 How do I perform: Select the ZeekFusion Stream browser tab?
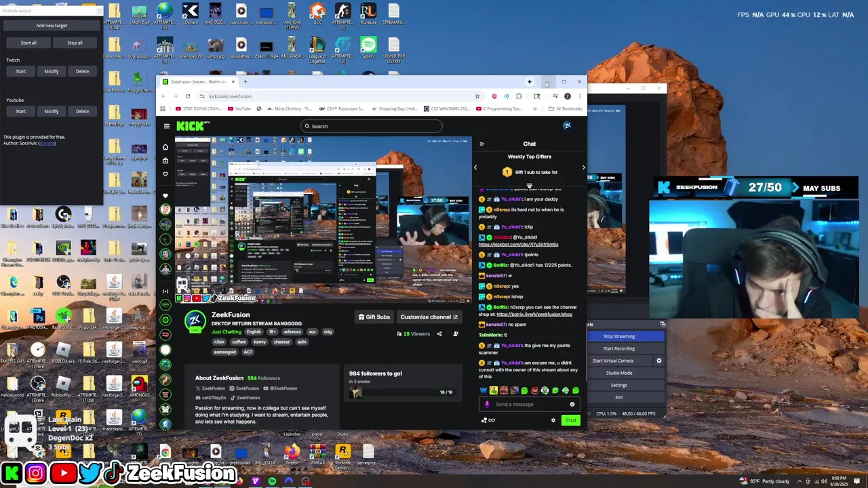pyautogui.click(x=199, y=82)
